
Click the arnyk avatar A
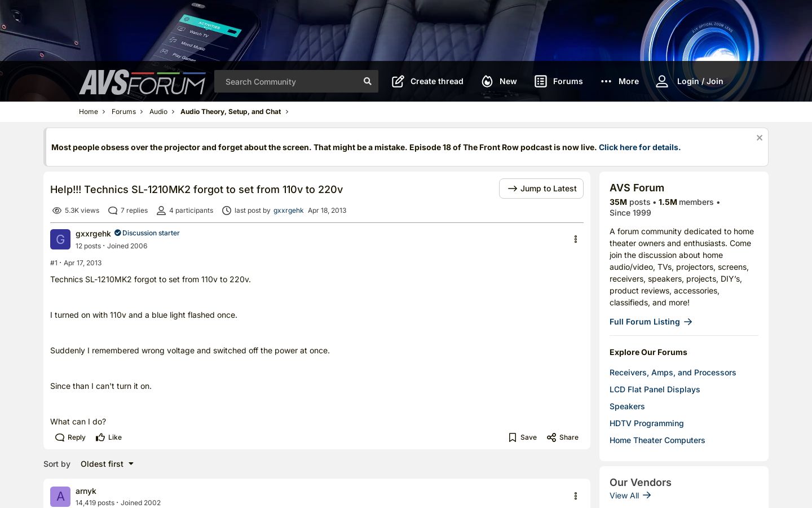point(60,497)
